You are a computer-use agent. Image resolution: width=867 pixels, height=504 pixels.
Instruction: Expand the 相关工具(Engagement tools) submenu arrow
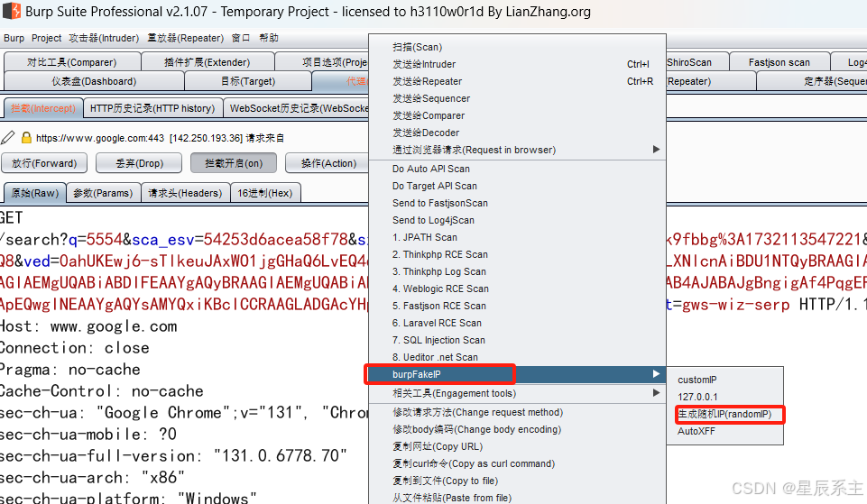[x=656, y=392]
